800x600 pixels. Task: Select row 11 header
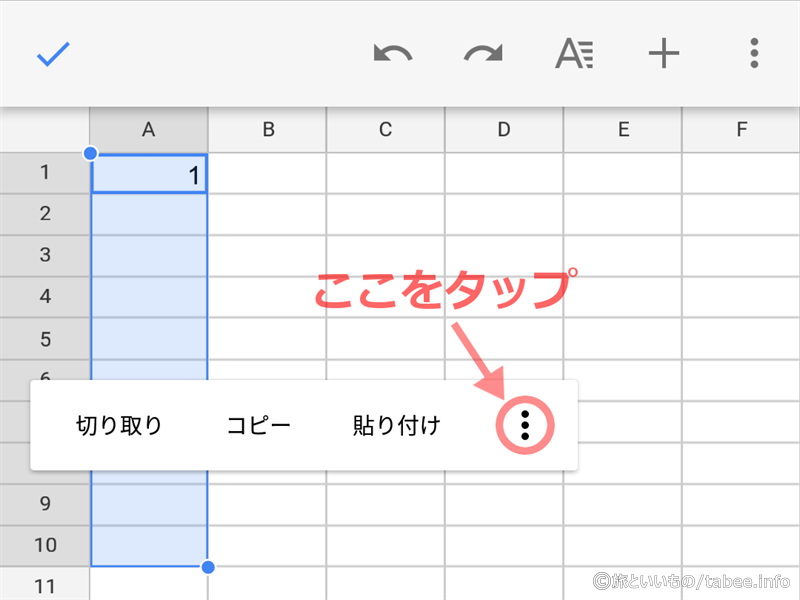(45, 586)
